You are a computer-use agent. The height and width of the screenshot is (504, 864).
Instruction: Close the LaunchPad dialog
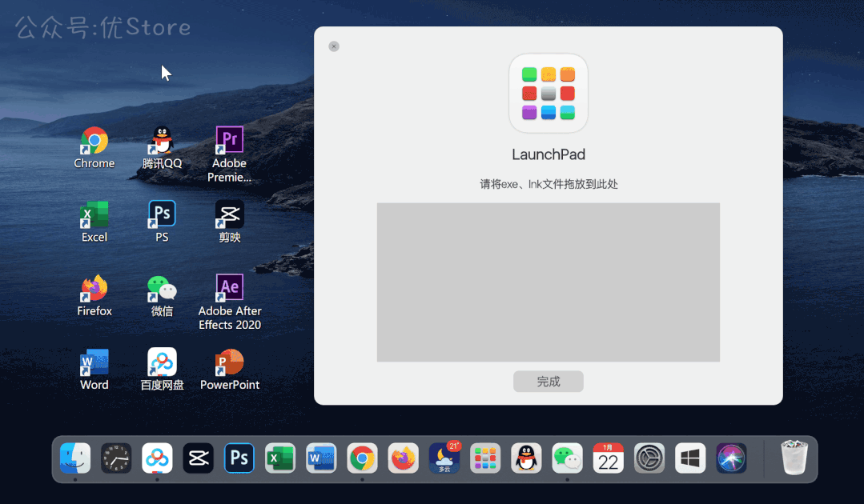tap(334, 46)
